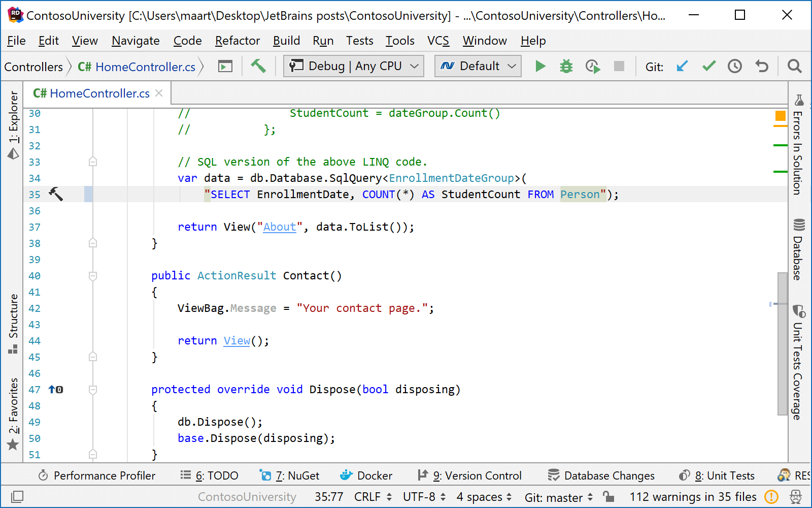Screen dimensions: 812x508
Task: Follow the "About" view link on line 37
Action: 280,227
